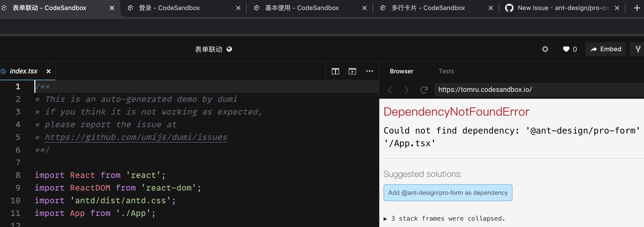This screenshot has width=644, height=227.
Task: Click Add @ant-design/pro-form as dependency
Action: [448, 193]
